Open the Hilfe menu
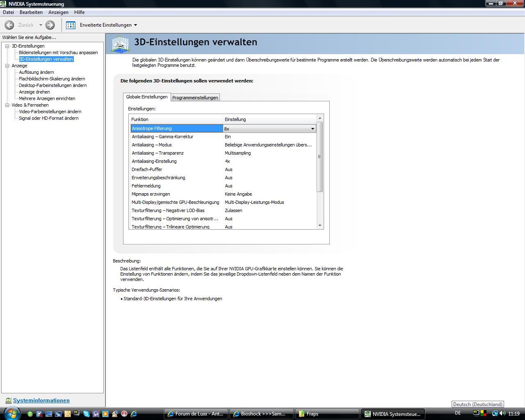This screenshot has width=525, height=420. point(80,12)
